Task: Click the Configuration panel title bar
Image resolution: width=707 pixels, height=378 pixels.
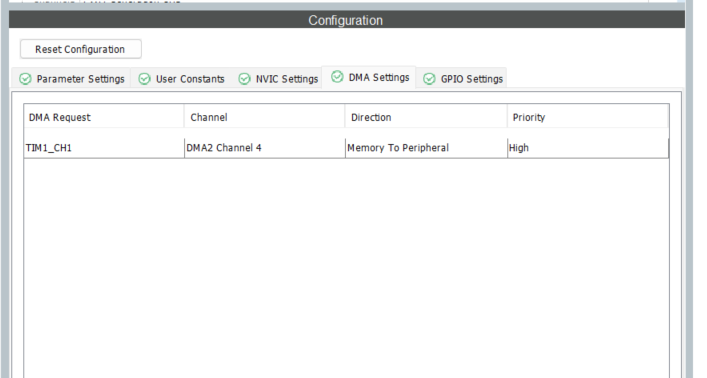Action: pyautogui.click(x=347, y=20)
